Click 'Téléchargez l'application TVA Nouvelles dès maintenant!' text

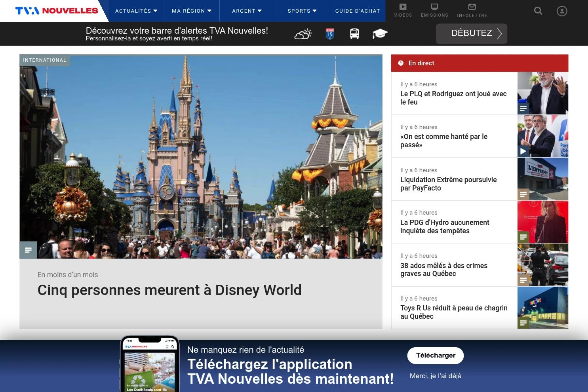(x=291, y=371)
